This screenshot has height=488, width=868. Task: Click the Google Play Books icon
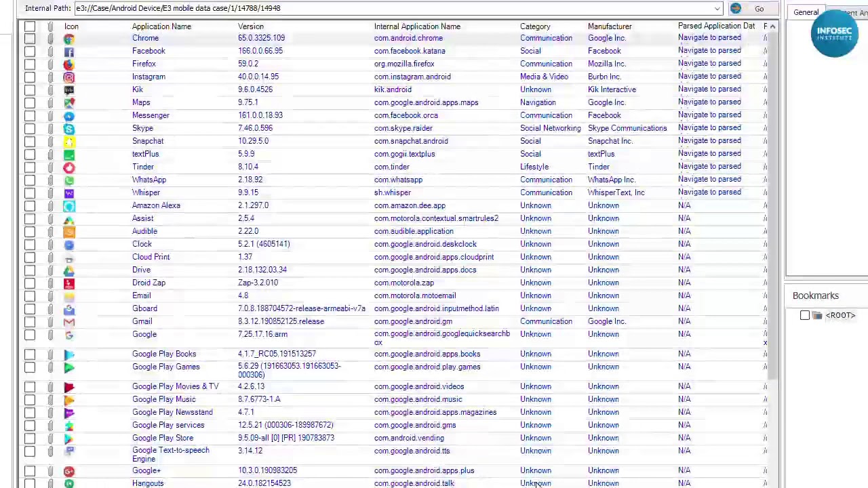[x=68, y=354]
